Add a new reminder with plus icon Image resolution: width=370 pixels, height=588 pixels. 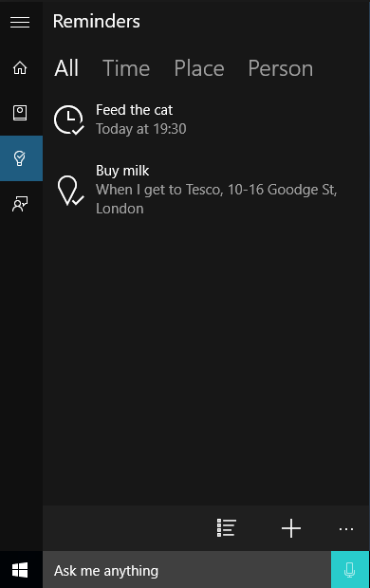[291, 528]
